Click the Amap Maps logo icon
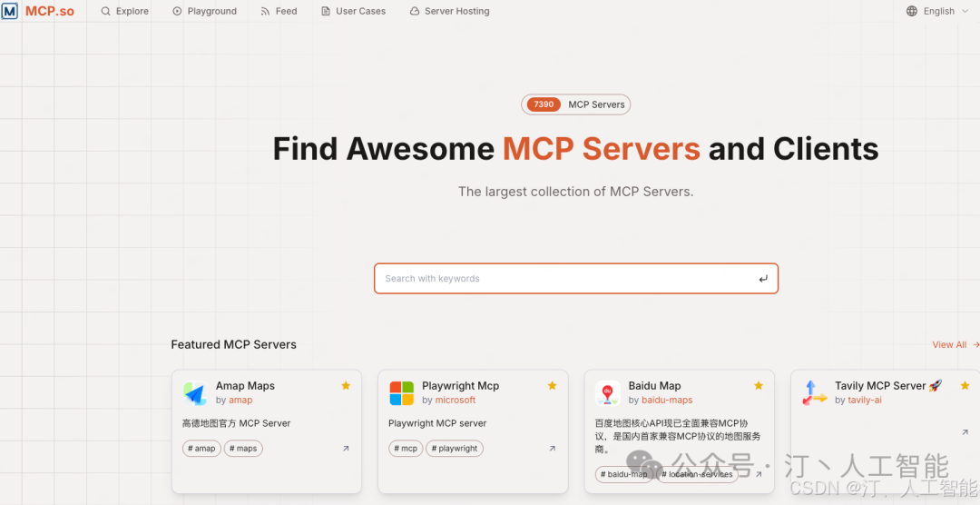The width and height of the screenshot is (980, 505). 195,393
